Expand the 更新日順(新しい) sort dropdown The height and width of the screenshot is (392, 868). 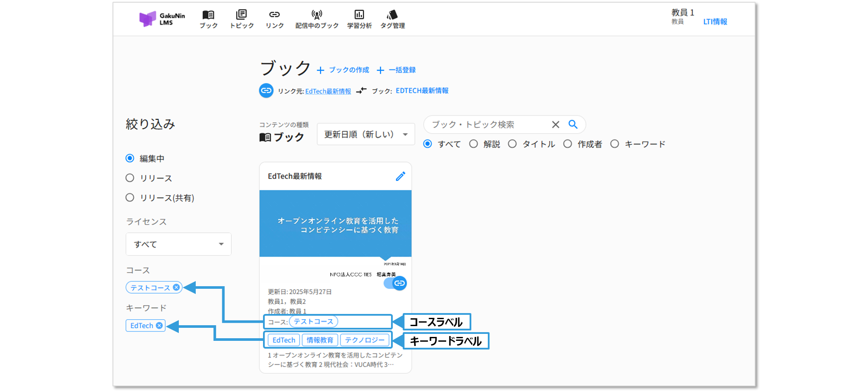365,134
